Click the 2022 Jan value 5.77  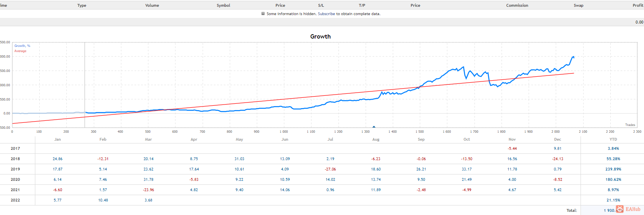click(x=58, y=200)
